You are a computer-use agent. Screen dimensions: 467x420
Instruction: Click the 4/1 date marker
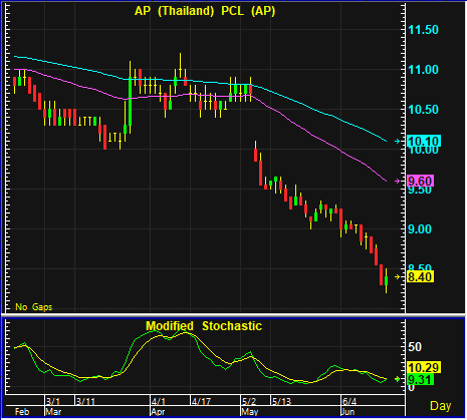(x=158, y=401)
